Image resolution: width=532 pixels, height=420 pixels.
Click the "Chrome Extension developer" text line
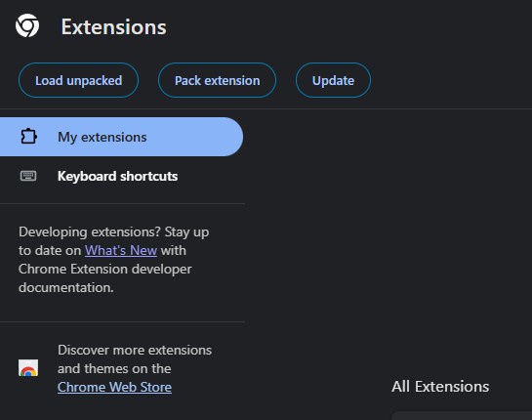(105, 269)
